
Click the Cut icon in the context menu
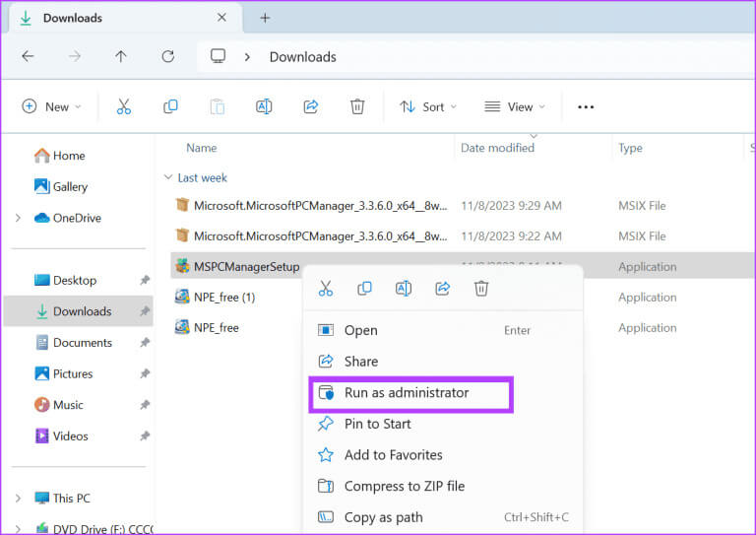pyautogui.click(x=326, y=289)
